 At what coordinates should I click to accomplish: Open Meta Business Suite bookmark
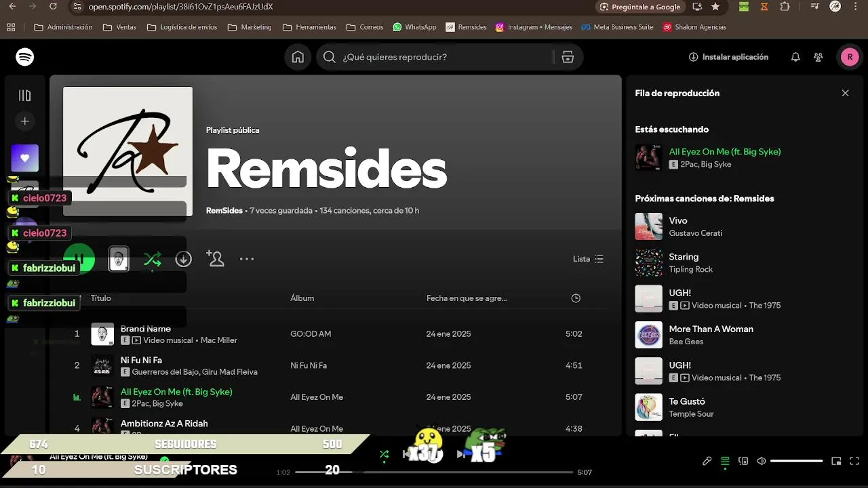[617, 27]
